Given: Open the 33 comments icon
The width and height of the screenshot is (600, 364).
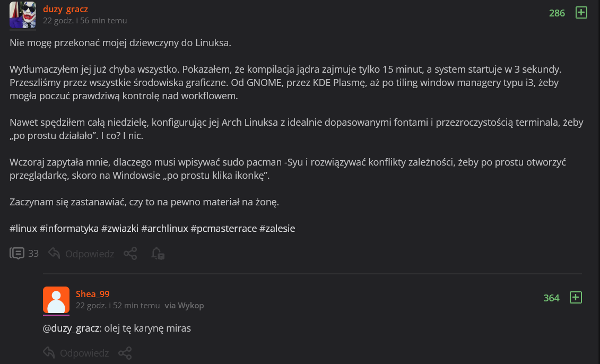Looking at the screenshot, I should 18,254.
